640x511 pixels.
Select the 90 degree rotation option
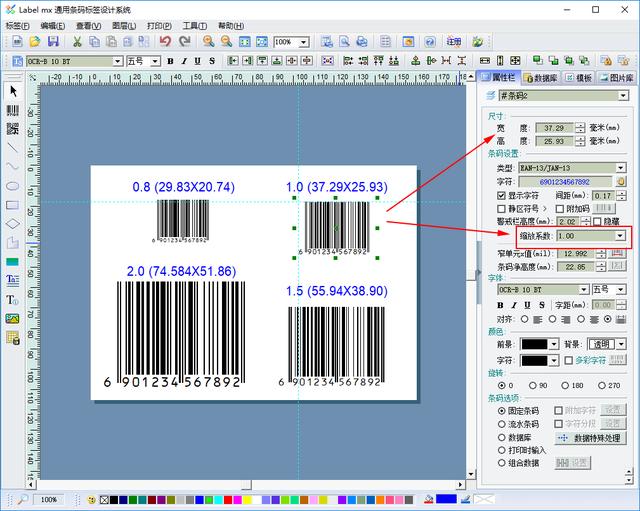(533, 385)
